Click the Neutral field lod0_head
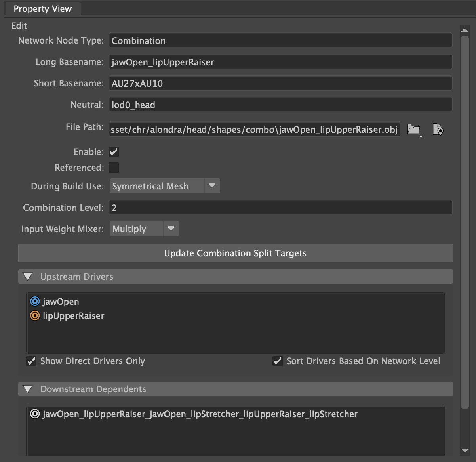 tap(280, 105)
